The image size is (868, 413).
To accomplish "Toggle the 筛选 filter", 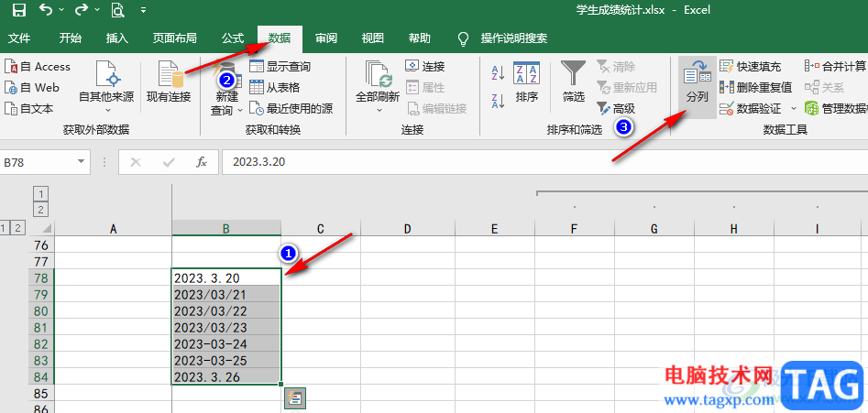I will click(574, 82).
